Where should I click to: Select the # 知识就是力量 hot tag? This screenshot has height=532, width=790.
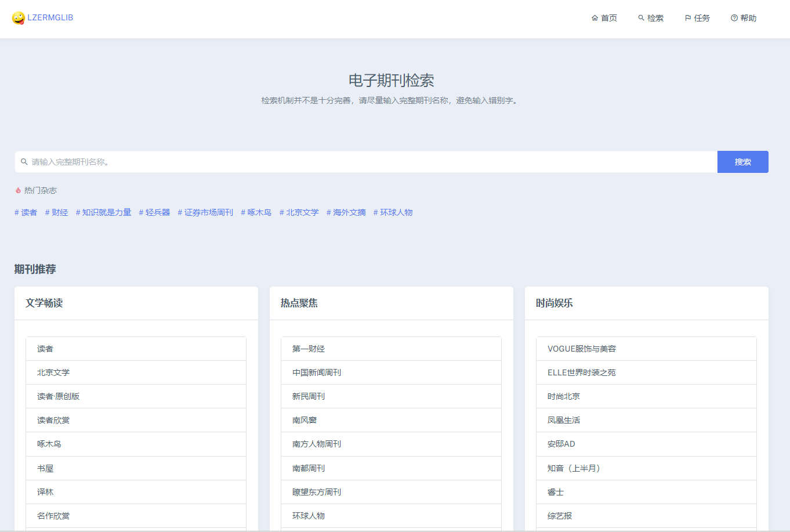(x=103, y=212)
